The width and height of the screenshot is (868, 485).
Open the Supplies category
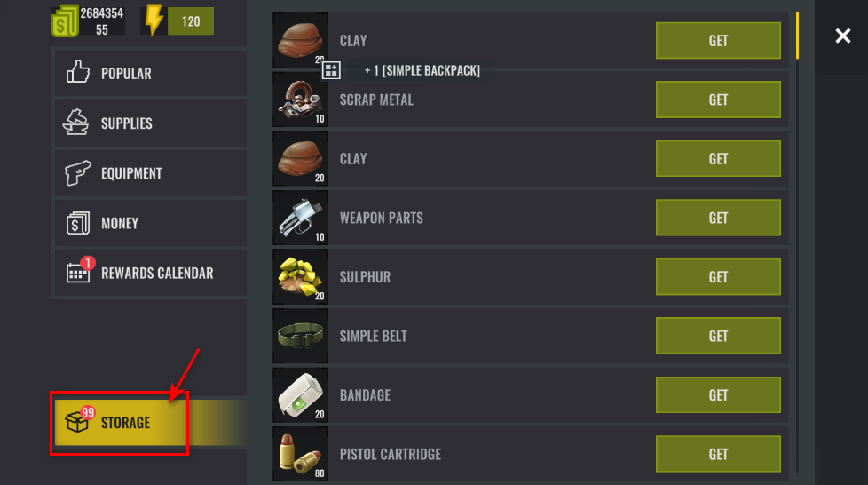[x=151, y=123]
